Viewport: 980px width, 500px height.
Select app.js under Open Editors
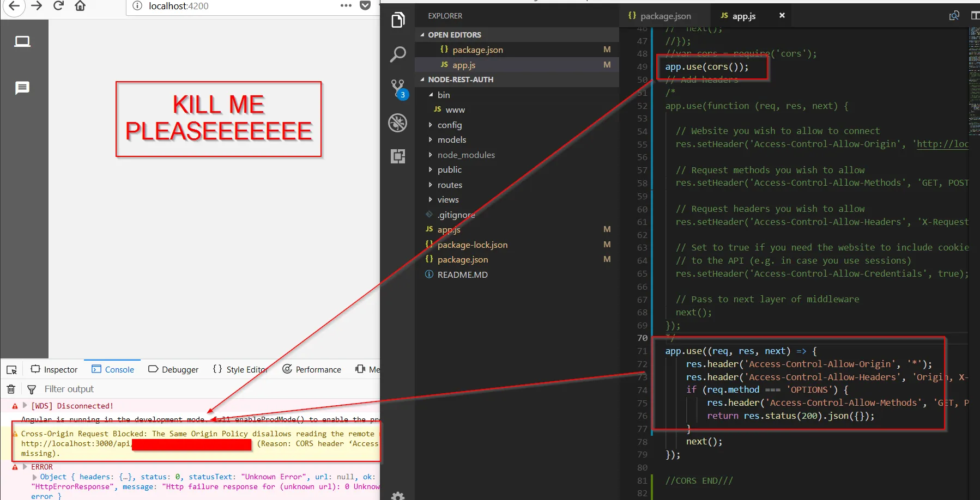point(517,65)
